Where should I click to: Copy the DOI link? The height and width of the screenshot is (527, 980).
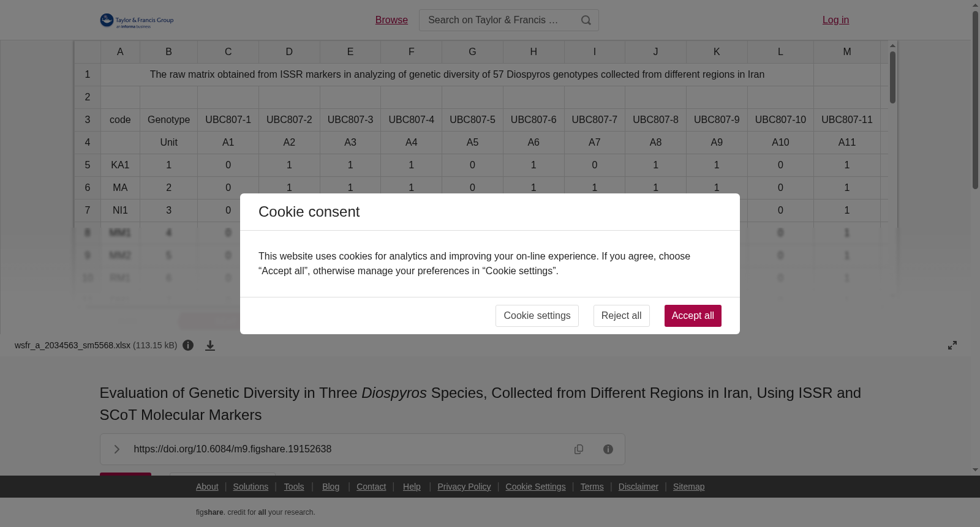[x=579, y=449]
